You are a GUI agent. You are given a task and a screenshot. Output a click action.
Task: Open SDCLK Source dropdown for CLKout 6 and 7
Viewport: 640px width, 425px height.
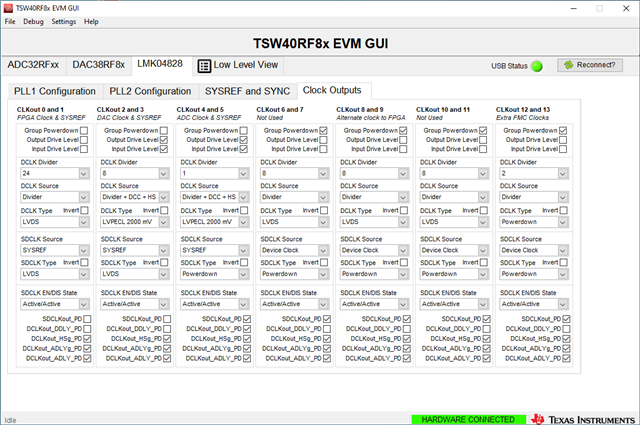pos(294,250)
